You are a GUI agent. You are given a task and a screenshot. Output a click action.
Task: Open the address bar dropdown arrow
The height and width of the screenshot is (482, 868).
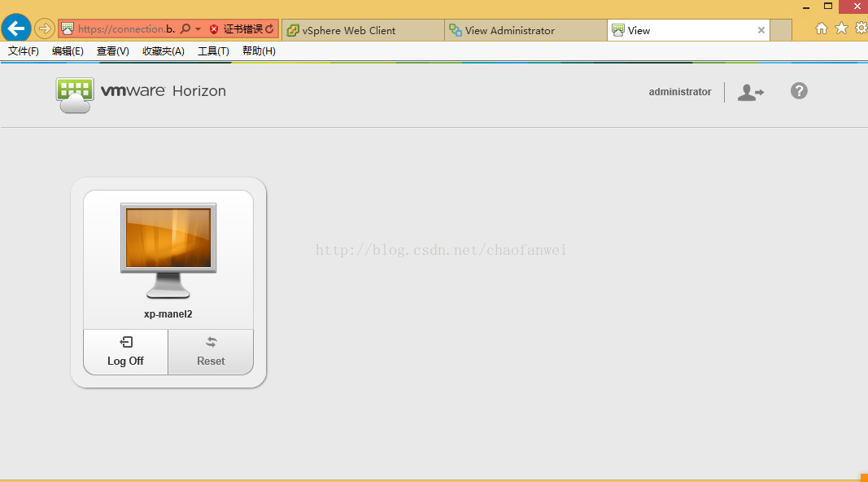click(198, 28)
